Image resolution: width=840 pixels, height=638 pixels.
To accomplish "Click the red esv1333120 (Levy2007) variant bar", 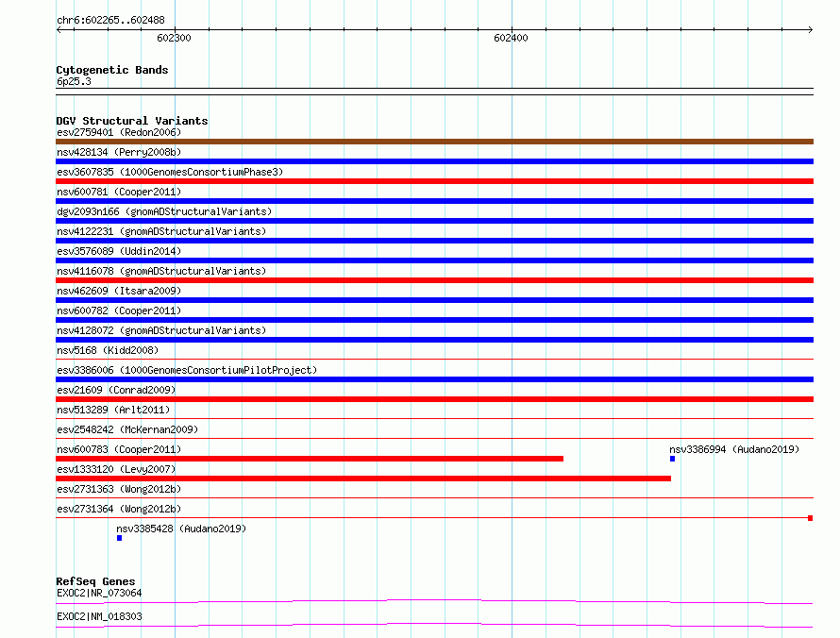I will tap(363, 478).
